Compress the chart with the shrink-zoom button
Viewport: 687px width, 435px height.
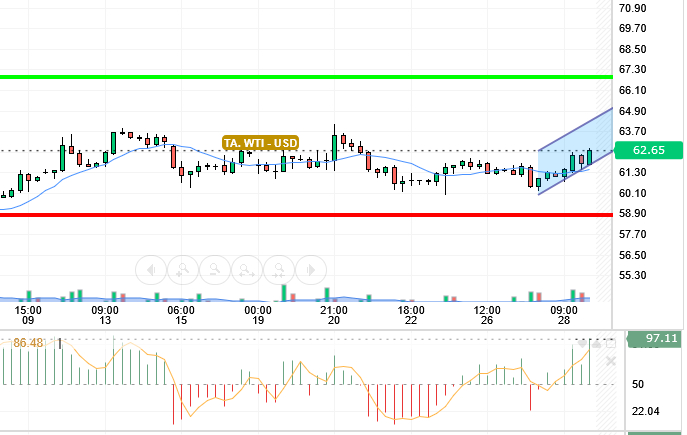(279, 270)
